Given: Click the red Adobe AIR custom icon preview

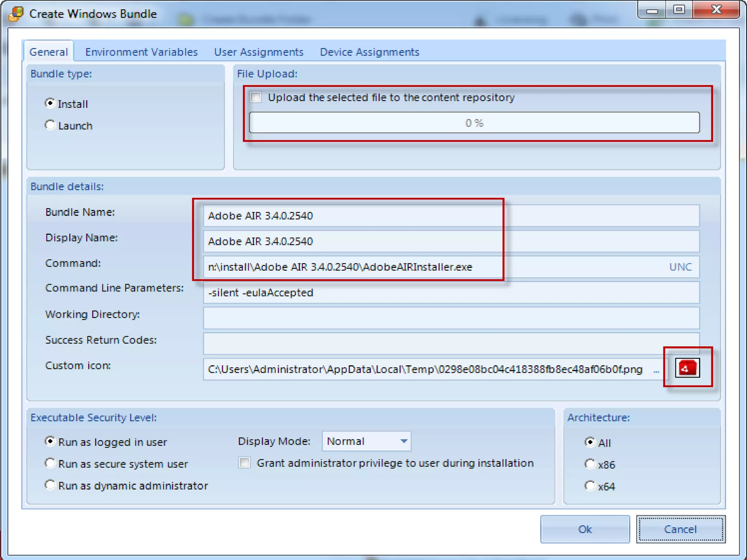Looking at the screenshot, I should 687,368.
